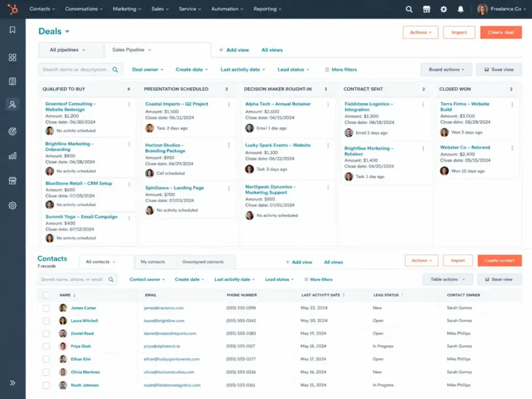Open settings gear in top navigation
This screenshot has width=532, height=399.
pyautogui.click(x=444, y=9)
